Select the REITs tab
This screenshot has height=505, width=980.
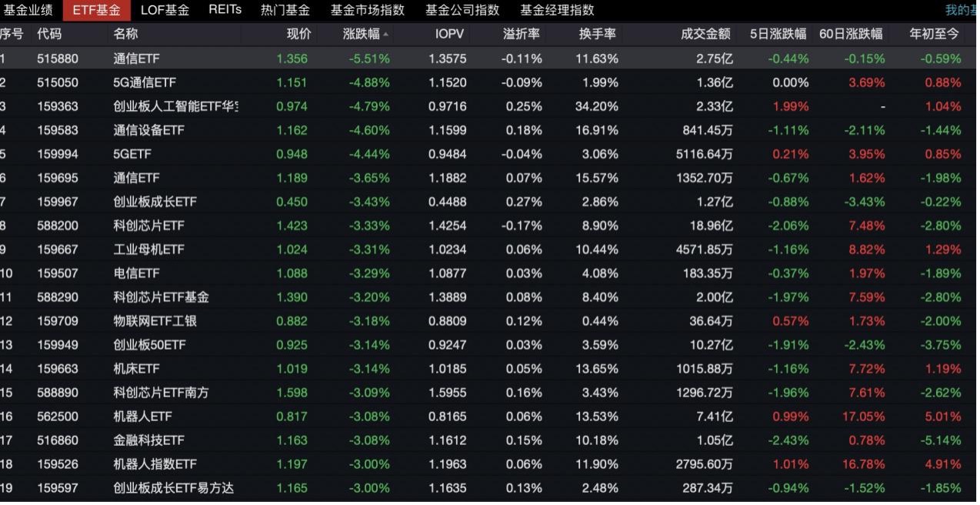point(225,10)
